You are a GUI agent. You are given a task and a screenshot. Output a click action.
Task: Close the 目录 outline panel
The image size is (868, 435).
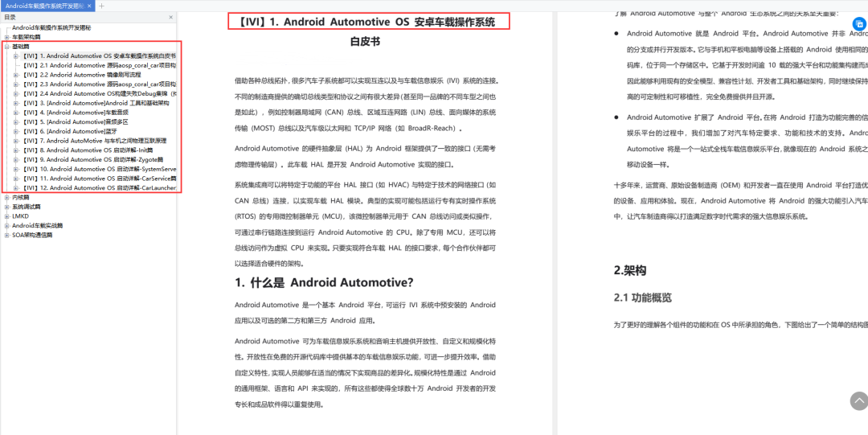pos(170,17)
